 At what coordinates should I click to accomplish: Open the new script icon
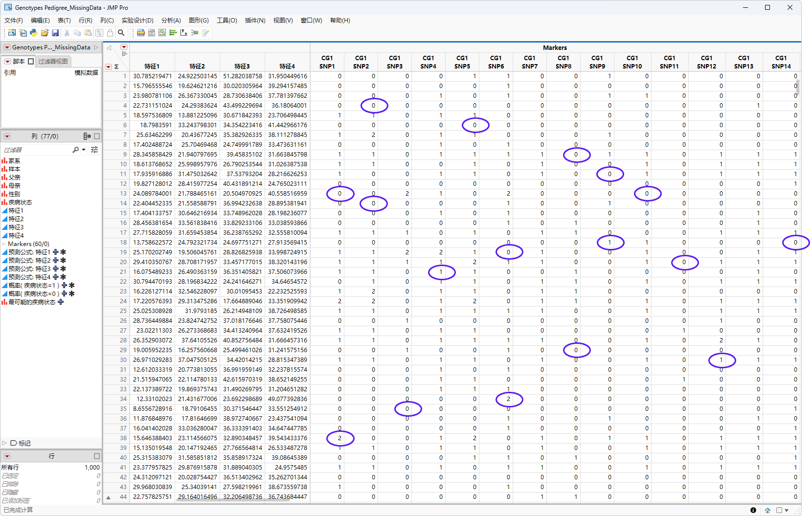pos(23,33)
